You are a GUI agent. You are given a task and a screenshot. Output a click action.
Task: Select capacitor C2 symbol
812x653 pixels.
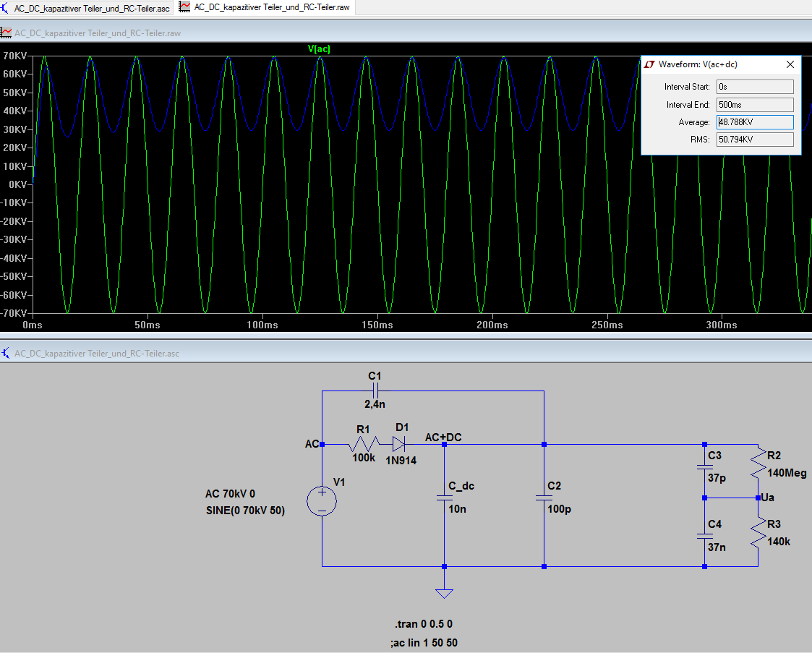pos(544,498)
